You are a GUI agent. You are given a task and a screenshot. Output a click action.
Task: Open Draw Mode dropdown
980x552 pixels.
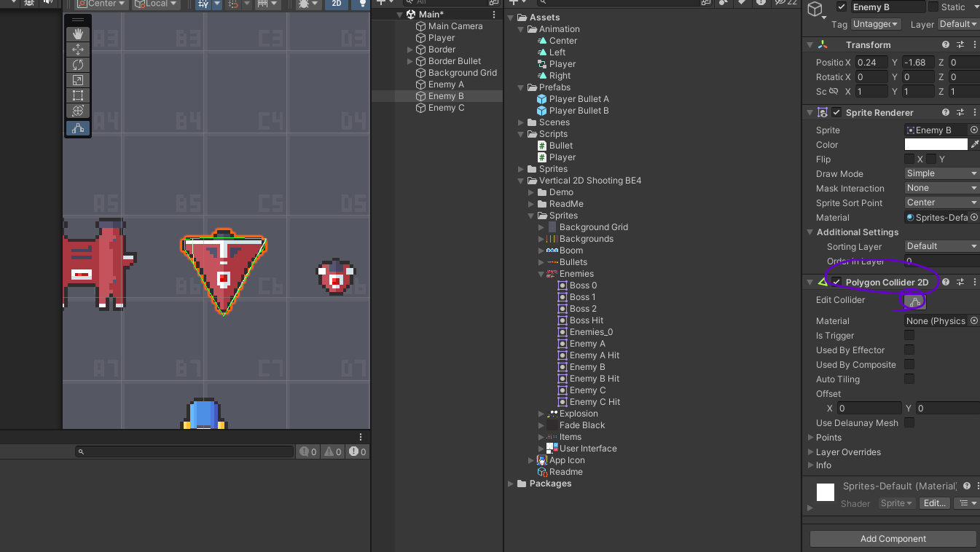pyautogui.click(x=941, y=174)
